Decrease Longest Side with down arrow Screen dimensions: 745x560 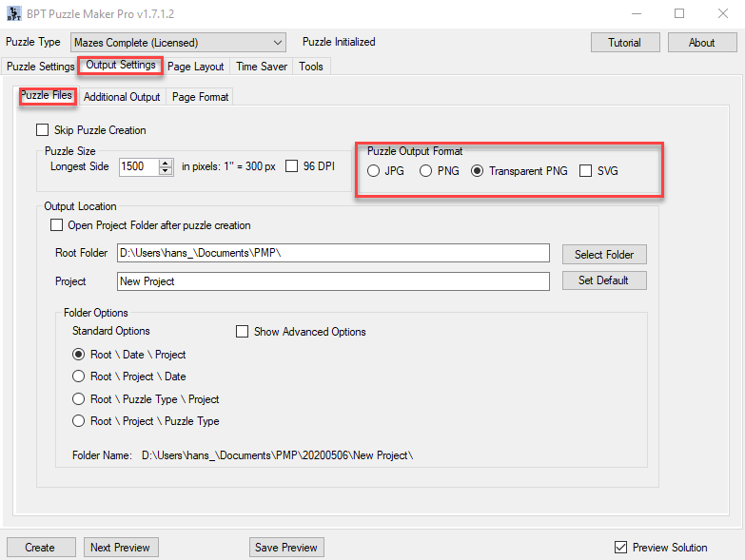pyautogui.click(x=166, y=171)
